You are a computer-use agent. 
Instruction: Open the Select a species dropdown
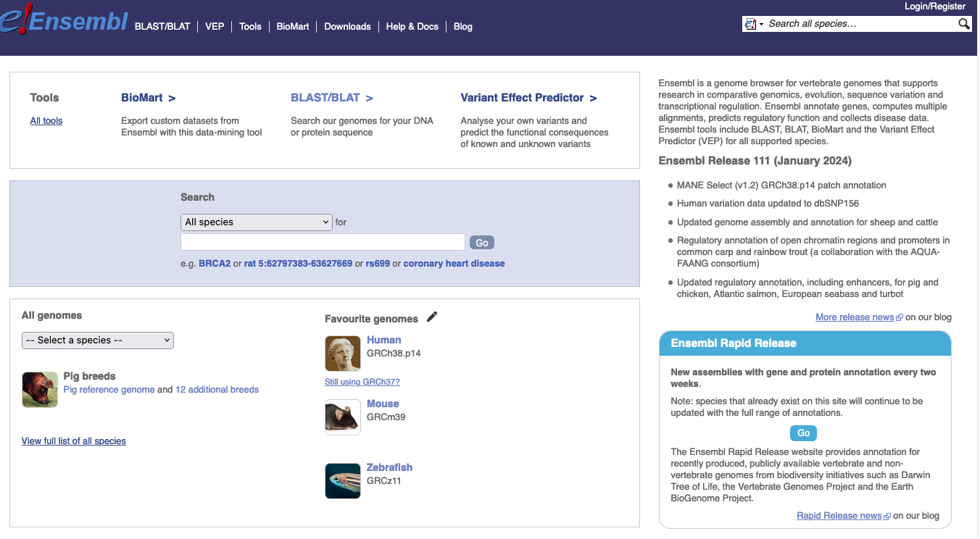(98, 340)
